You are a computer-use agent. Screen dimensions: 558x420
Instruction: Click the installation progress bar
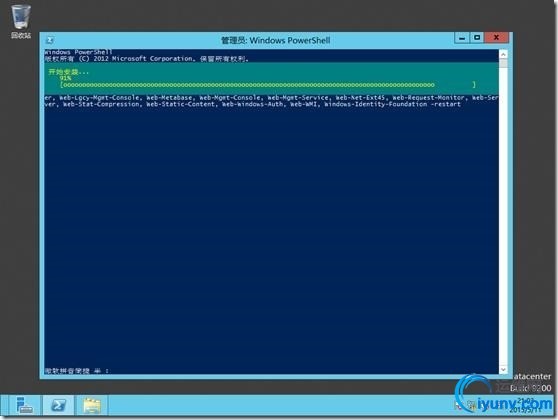click(268, 85)
